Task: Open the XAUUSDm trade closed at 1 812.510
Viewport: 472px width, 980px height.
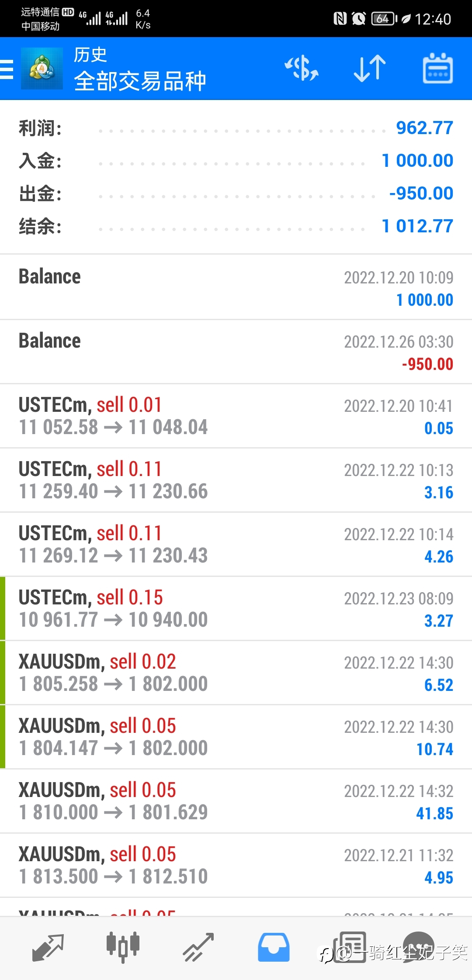Action: pos(236,866)
